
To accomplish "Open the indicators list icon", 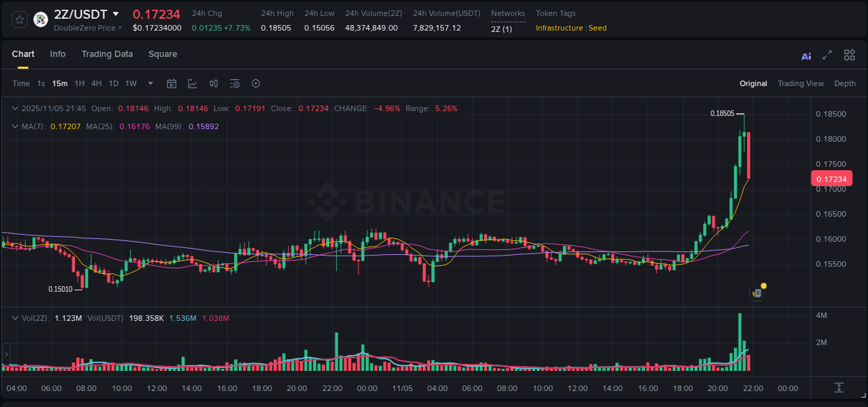I will click(235, 83).
